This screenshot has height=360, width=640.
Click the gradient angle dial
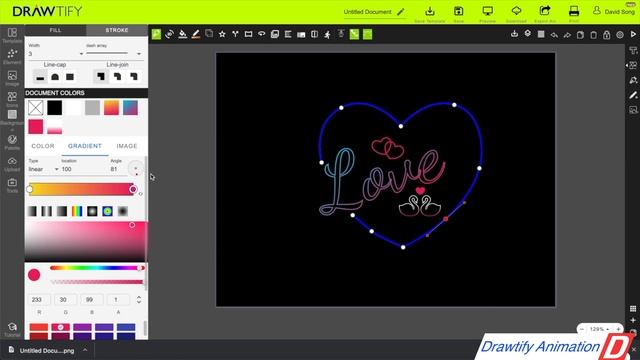pyautogui.click(x=136, y=169)
